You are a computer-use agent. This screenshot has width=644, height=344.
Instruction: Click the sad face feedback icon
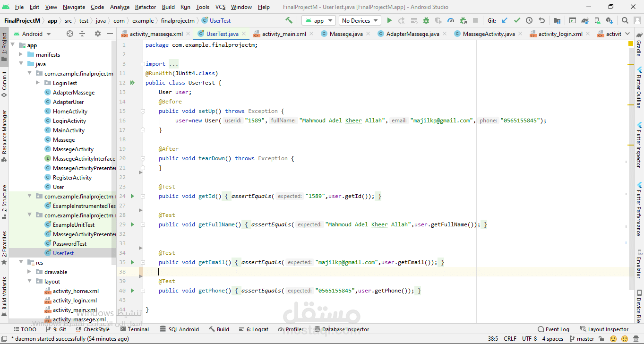[x=625, y=338]
